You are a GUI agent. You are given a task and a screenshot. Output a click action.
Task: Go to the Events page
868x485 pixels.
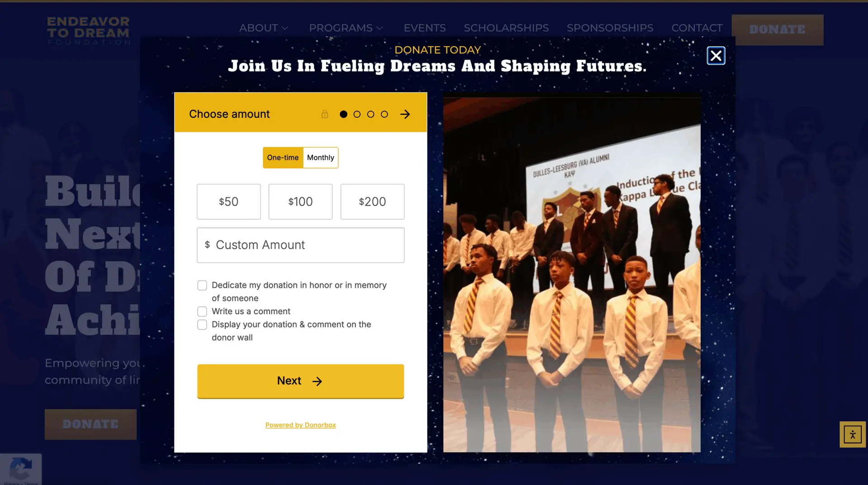tap(425, 28)
